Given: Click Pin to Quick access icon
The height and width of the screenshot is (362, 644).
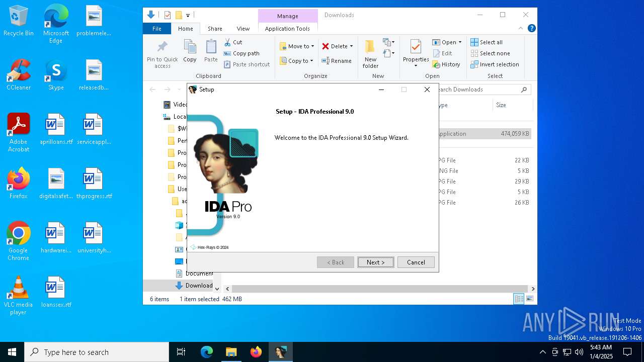Looking at the screenshot, I should (163, 54).
